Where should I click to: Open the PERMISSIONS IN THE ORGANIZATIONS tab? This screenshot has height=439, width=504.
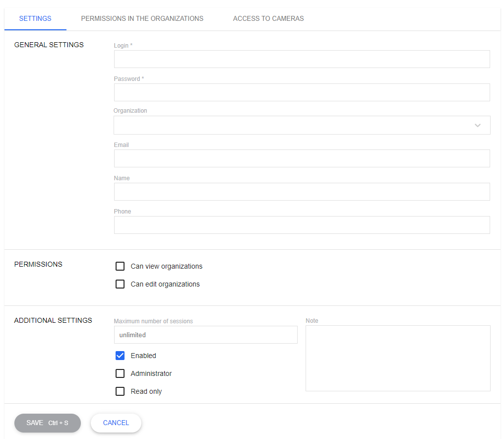coord(142,18)
